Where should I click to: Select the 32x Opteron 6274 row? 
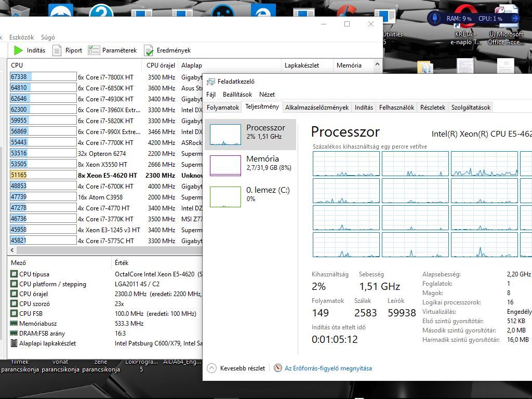[106, 153]
